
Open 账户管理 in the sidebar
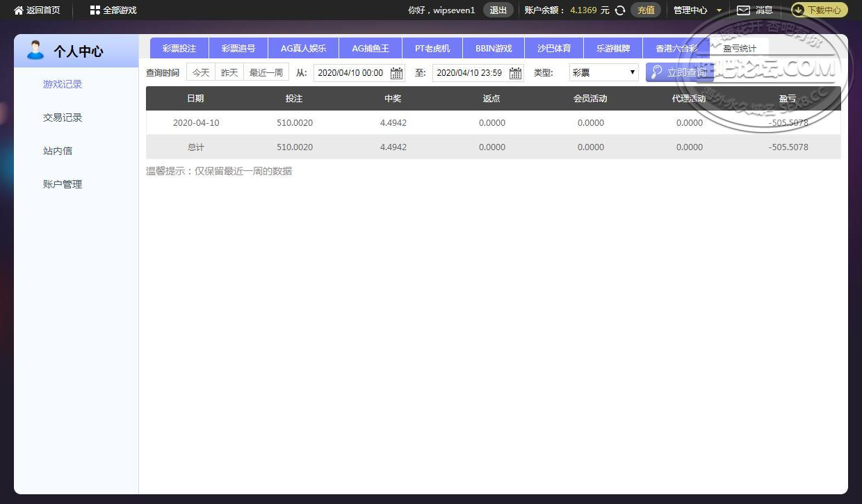63,184
